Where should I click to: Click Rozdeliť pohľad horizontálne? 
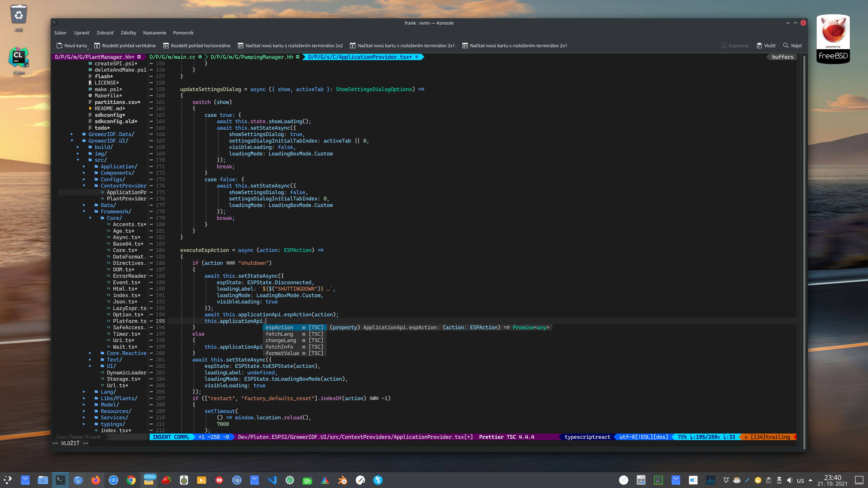click(x=197, y=45)
